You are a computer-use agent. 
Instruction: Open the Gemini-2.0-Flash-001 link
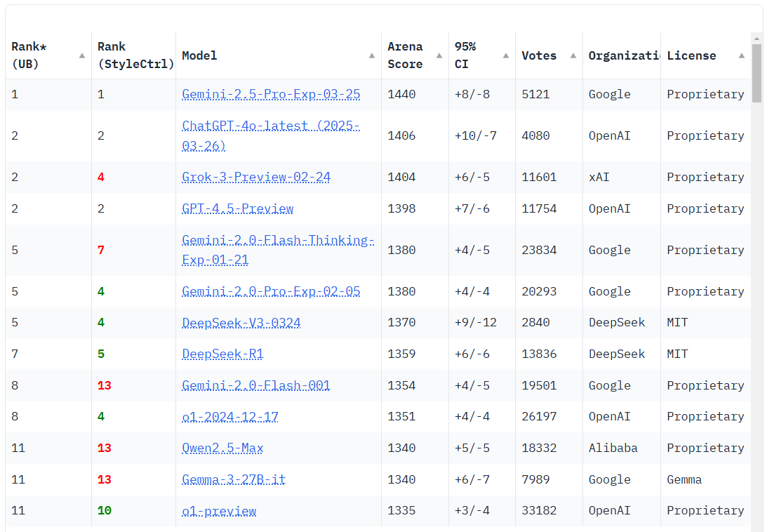coord(256,385)
